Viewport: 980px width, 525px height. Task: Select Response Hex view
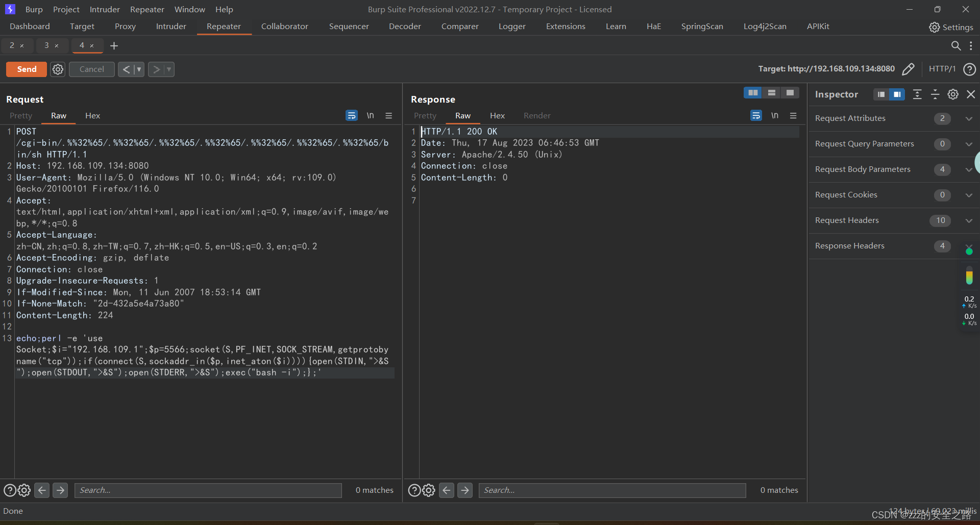tap(497, 116)
